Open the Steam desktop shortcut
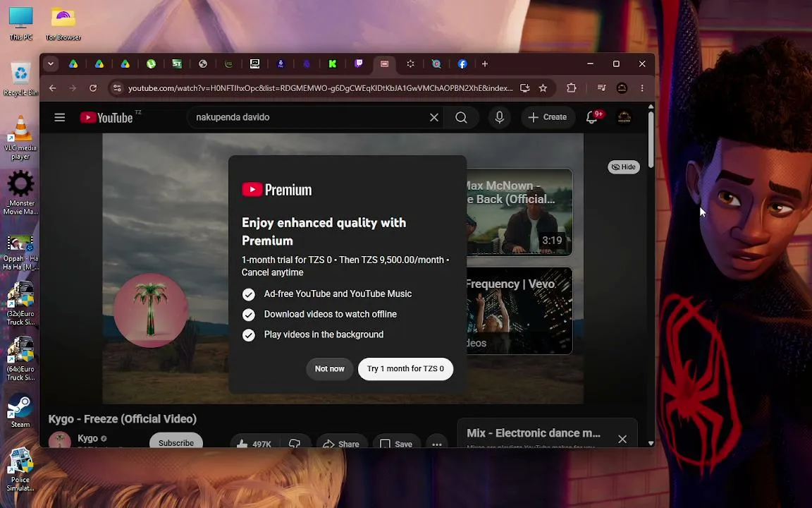 [20, 411]
